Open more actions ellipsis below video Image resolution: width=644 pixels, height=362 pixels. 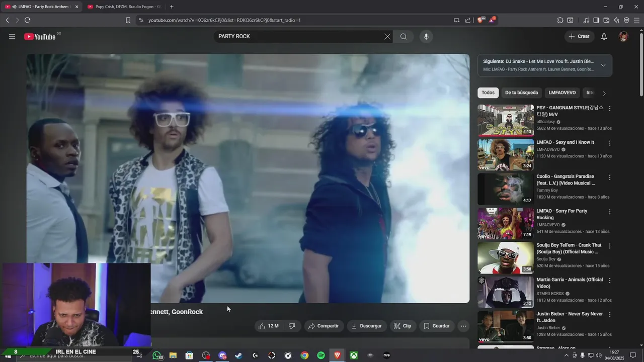[463, 326]
